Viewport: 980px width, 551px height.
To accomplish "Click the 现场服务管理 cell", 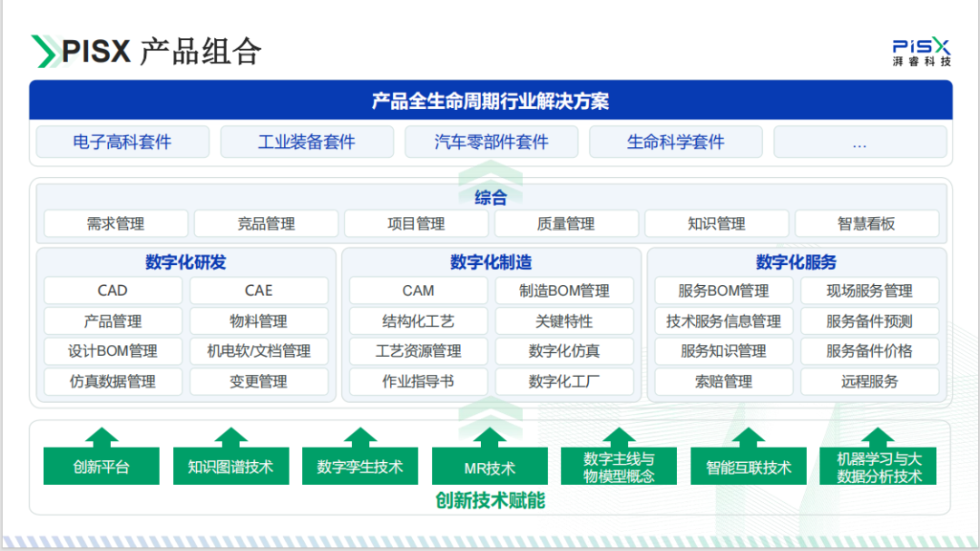I will (870, 290).
